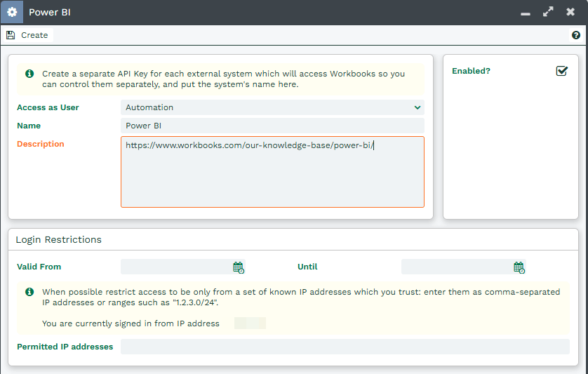Open the Valid From calendar picker
The height and width of the screenshot is (374, 588).
click(x=239, y=267)
